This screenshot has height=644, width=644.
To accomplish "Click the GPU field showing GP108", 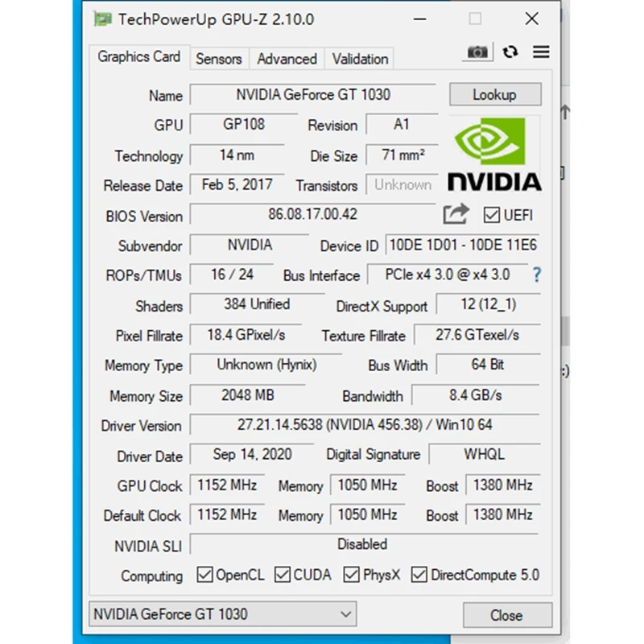I will click(x=244, y=124).
